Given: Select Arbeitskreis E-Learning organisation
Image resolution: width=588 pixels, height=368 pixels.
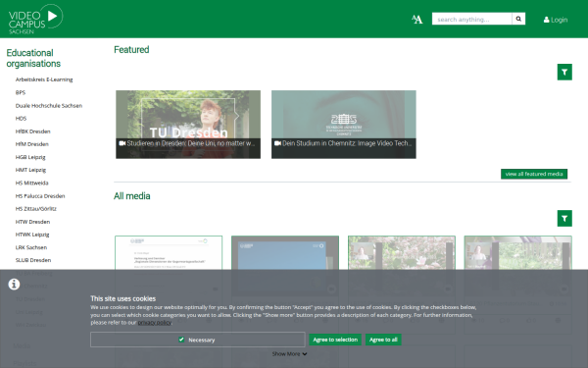Looking at the screenshot, I should coord(44,79).
